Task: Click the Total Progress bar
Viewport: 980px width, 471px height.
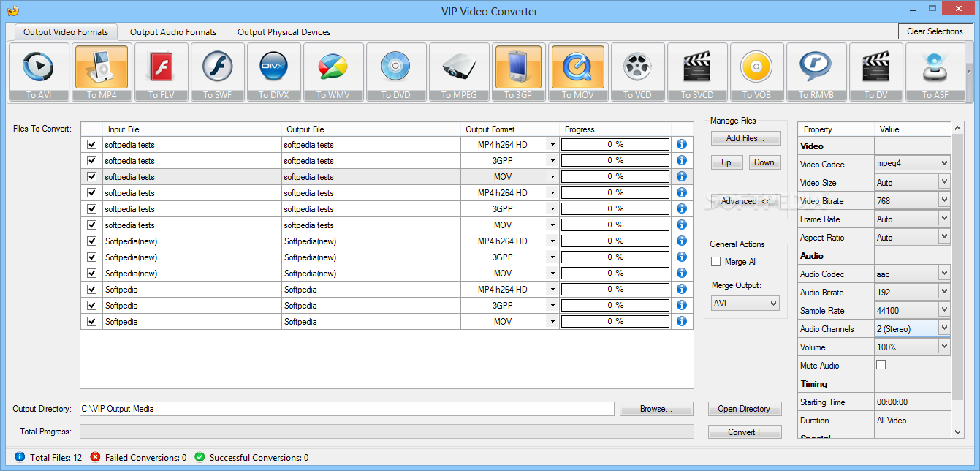Action: (387, 432)
